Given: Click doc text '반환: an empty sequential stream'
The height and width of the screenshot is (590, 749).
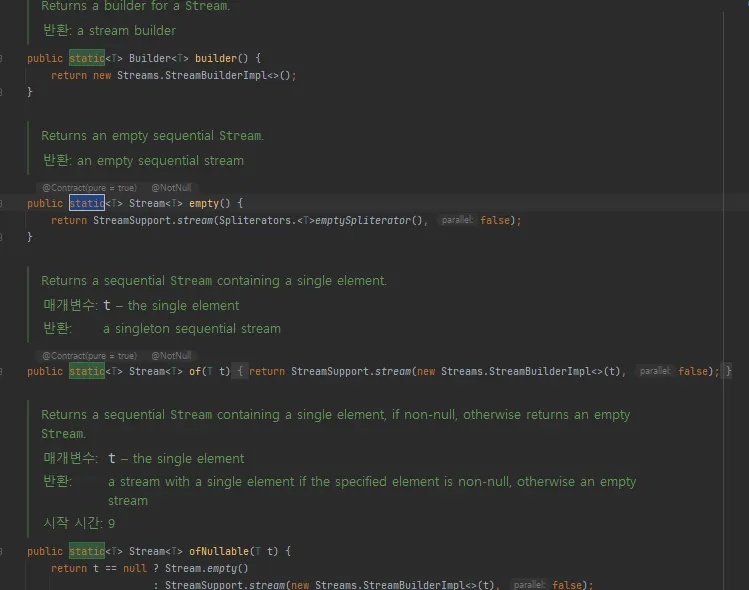Looking at the screenshot, I should pos(143,161).
